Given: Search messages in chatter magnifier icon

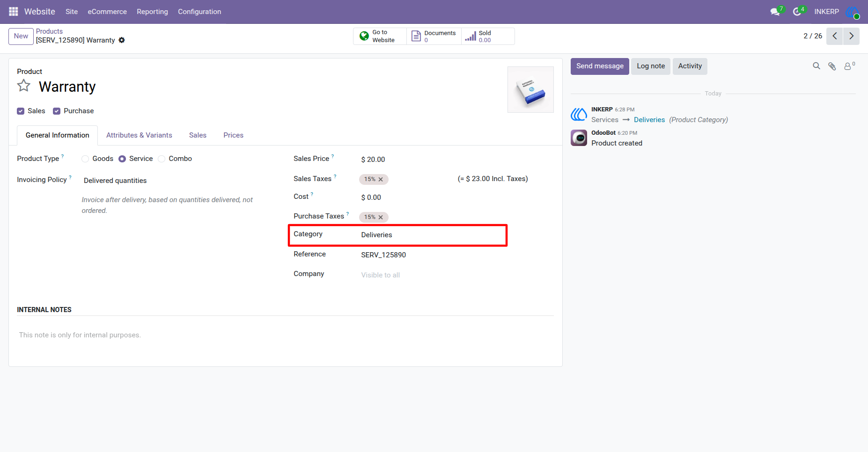Looking at the screenshot, I should click(x=817, y=66).
